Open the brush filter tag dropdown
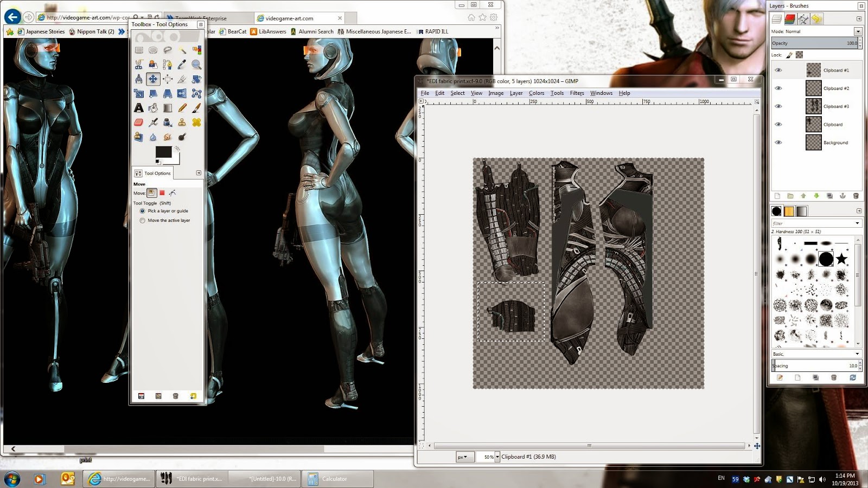Screen dimensions: 868x488 click(857, 223)
